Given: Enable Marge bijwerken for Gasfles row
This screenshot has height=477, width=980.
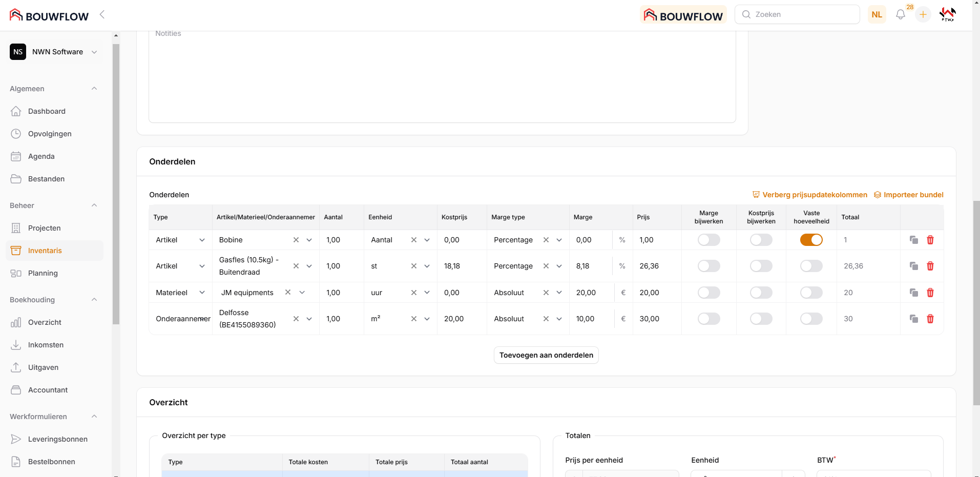Looking at the screenshot, I should click(708, 266).
